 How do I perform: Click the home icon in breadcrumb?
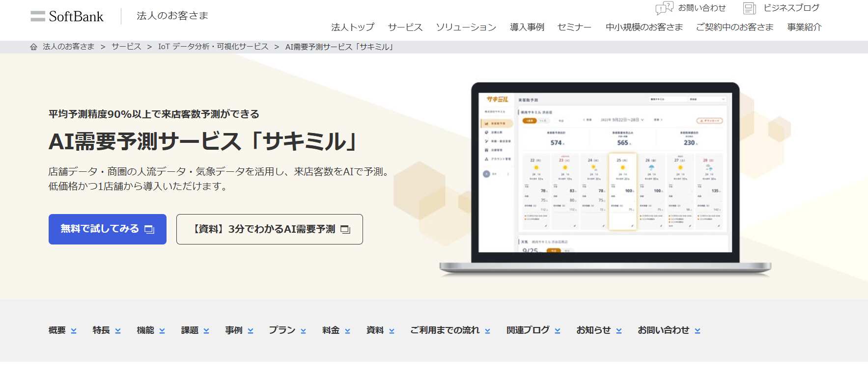[x=33, y=47]
